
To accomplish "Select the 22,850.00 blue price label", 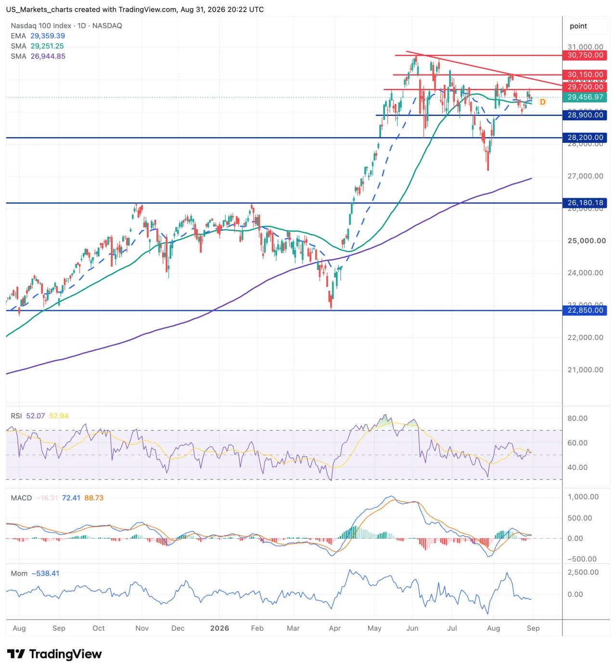I will click(x=585, y=310).
